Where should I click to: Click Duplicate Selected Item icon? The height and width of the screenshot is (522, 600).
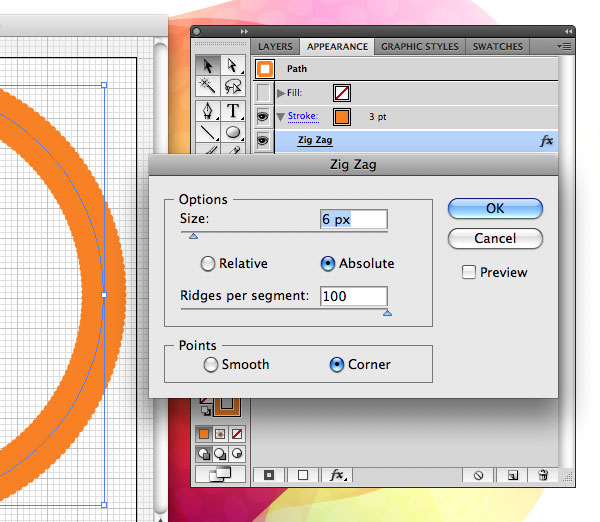coord(512,475)
